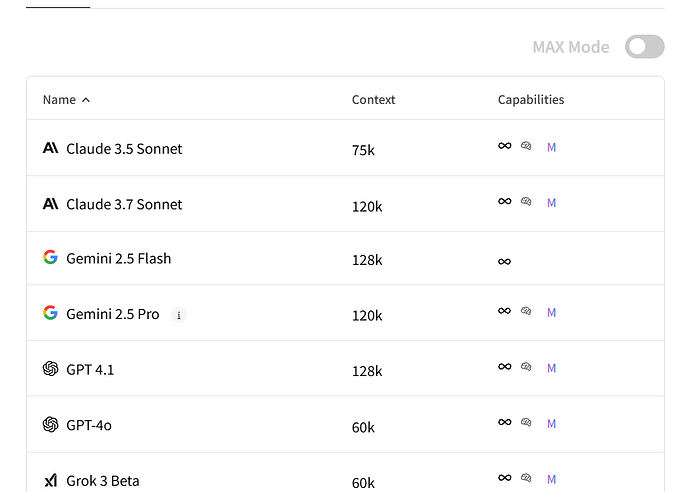This screenshot has height=492, width=690.
Task: Select the Claude 3.7 Sonnet model name
Action: pos(124,204)
